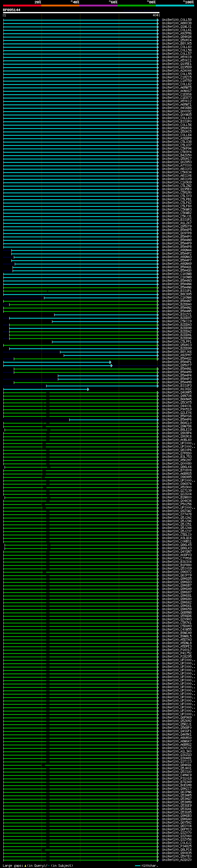Image resolution: width=197 pixels, height=868 pixels.
Task: Select the UniRef100_A9ZPM6 label
Action: point(177,33)
